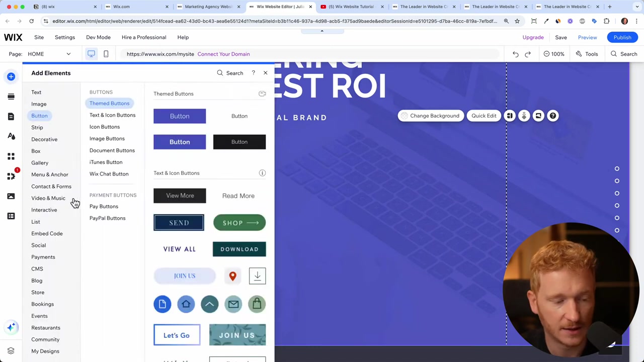The height and width of the screenshot is (362, 644).
Task: Click the Quick Edit button
Action: coord(484,116)
